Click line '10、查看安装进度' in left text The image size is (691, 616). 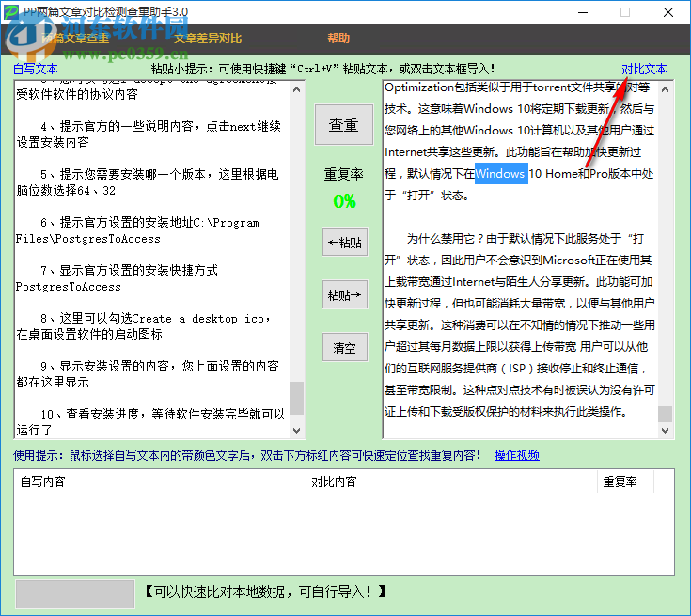(150, 421)
